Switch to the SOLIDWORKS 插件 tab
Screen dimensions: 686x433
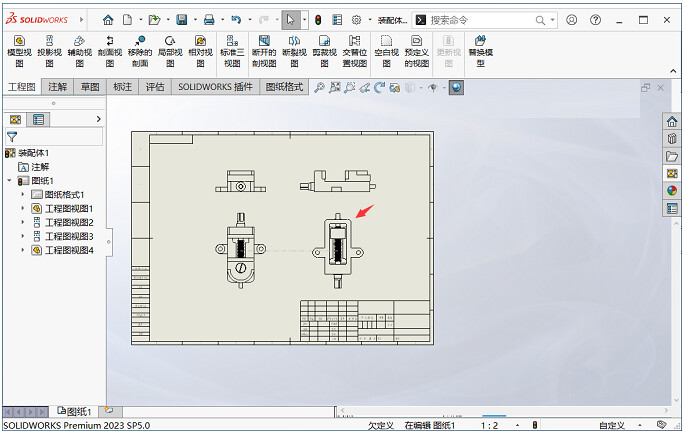pos(215,87)
